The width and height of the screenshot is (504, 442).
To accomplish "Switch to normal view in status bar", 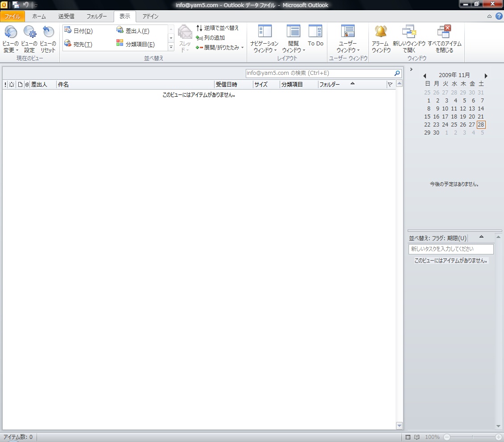I will point(408,437).
